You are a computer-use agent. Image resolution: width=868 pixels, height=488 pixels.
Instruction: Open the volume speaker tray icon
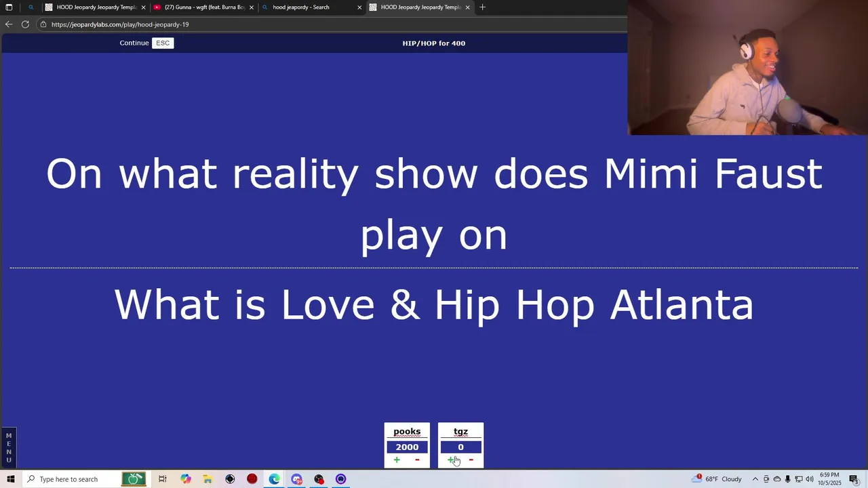(x=809, y=479)
